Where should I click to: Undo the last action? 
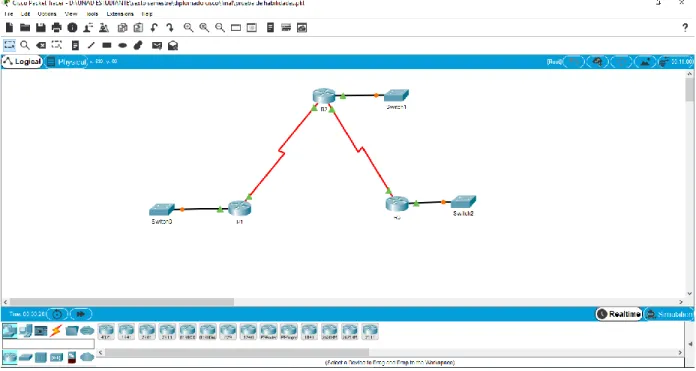click(x=154, y=28)
